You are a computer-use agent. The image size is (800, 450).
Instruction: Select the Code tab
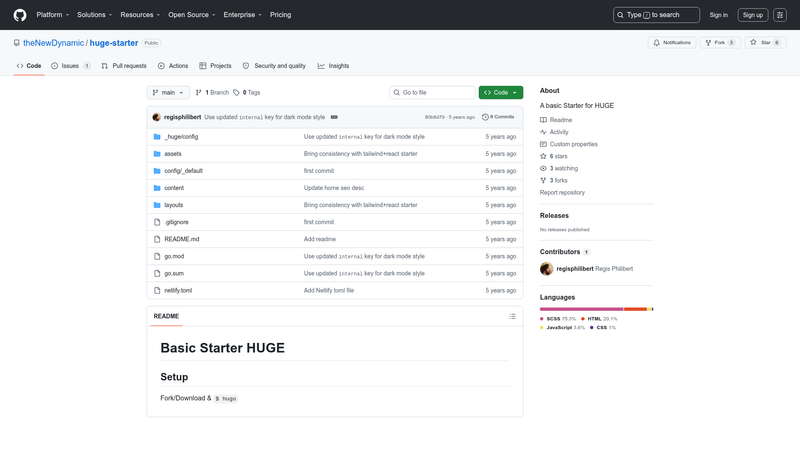tap(29, 66)
